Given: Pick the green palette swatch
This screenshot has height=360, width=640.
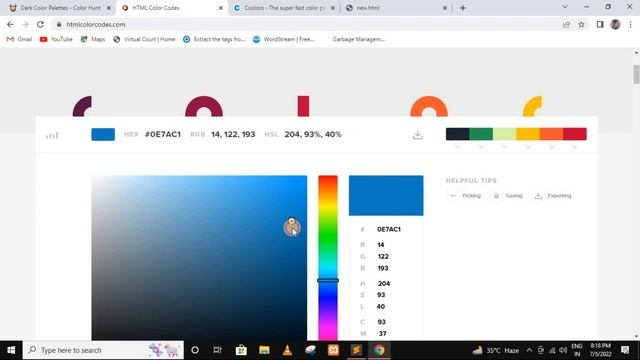Looking at the screenshot, I should tap(481, 134).
